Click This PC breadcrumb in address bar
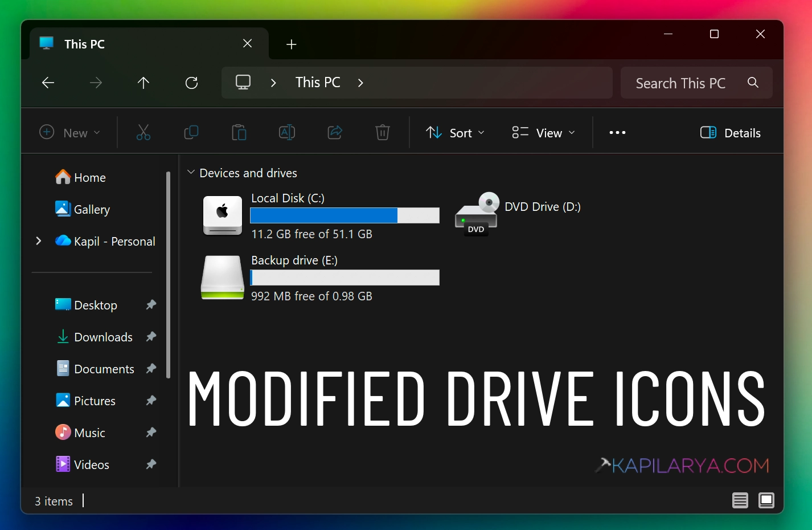 pyautogui.click(x=318, y=83)
